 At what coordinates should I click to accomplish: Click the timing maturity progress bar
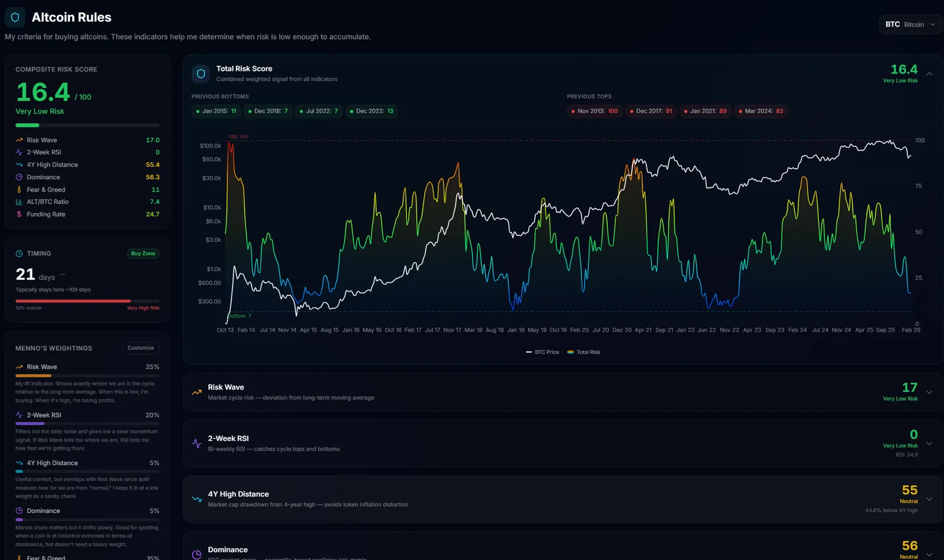pos(87,301)
